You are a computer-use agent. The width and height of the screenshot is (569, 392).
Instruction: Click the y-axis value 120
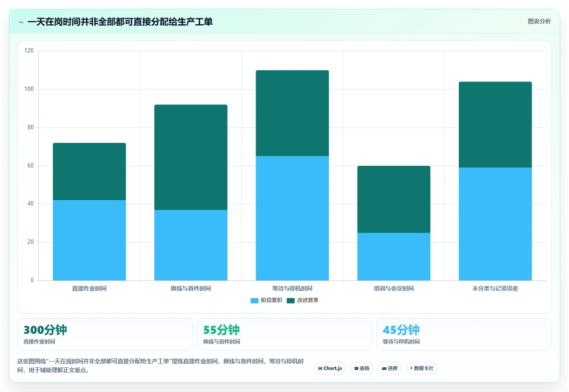coord(29,51)
